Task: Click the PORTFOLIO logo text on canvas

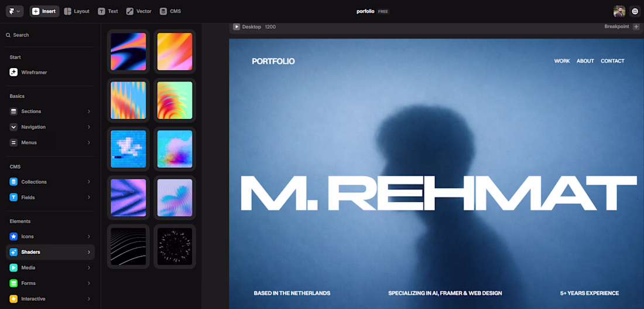Action: [273, 62]
